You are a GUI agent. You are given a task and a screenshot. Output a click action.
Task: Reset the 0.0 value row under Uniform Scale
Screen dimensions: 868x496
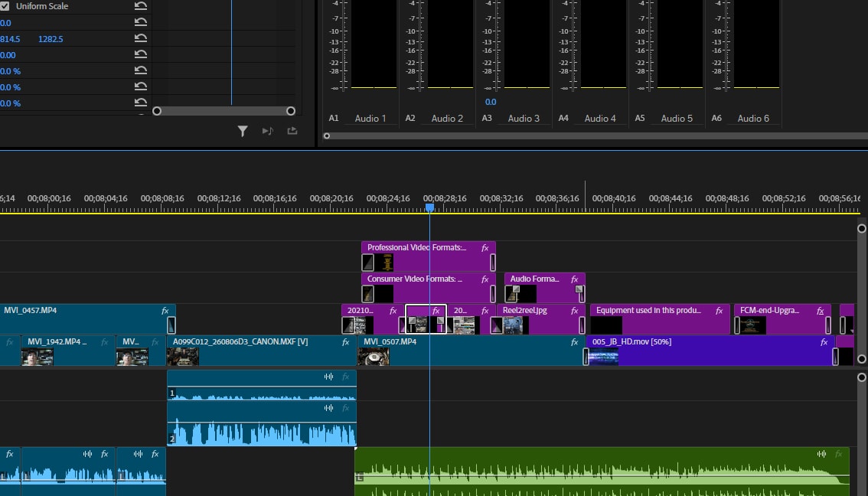[141, 22]
